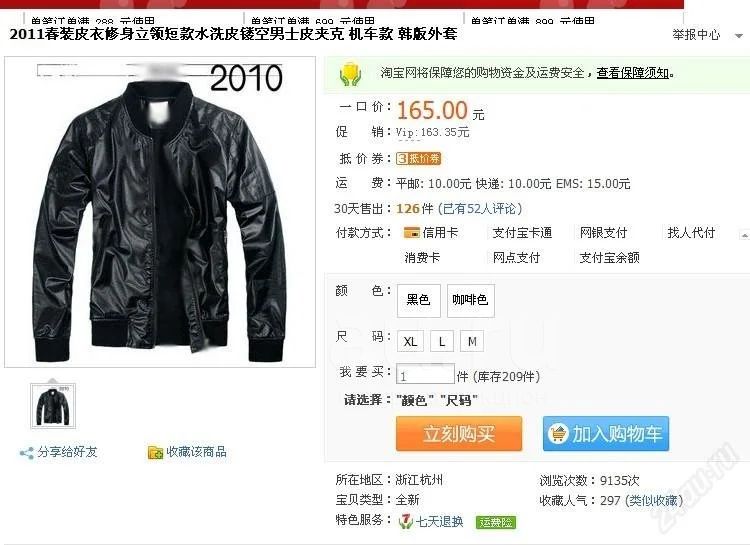Viewport: 750px width, 545px height.
Task: Click the cart icon on 加入购物车
Action: click(x=558, y=434)
